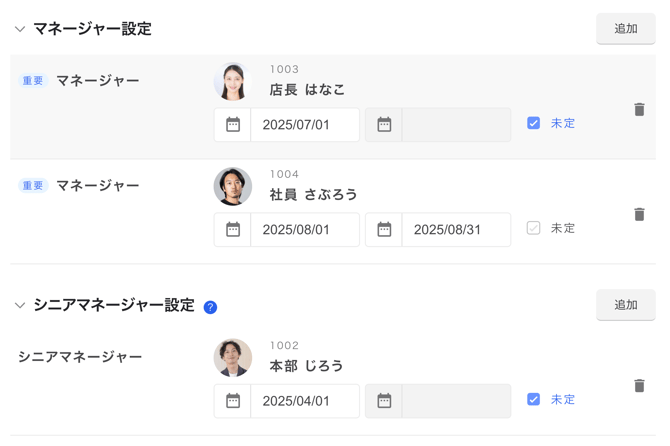Uncheck 未定 checkbox for 店長 はなこ
This screenshot has width=670, height=446.
click(533, 123)
